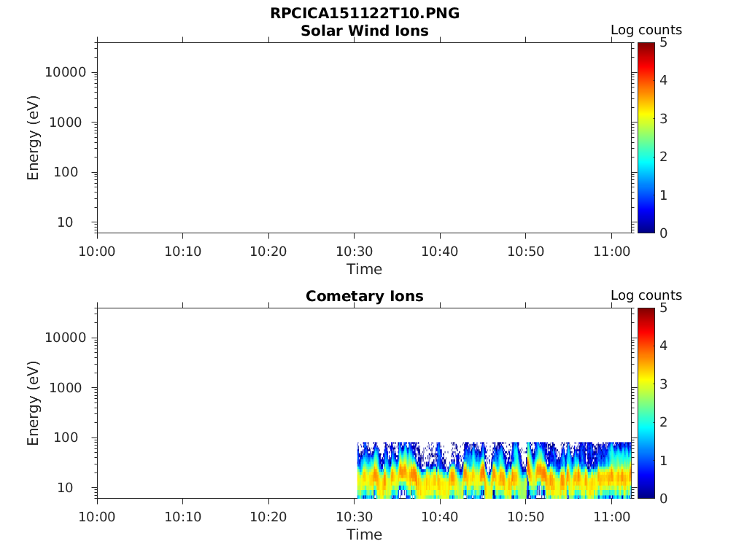Click the colorbar value 0 on Solar Wind
The height and width of the screenshot is (560, 747).
663,233
